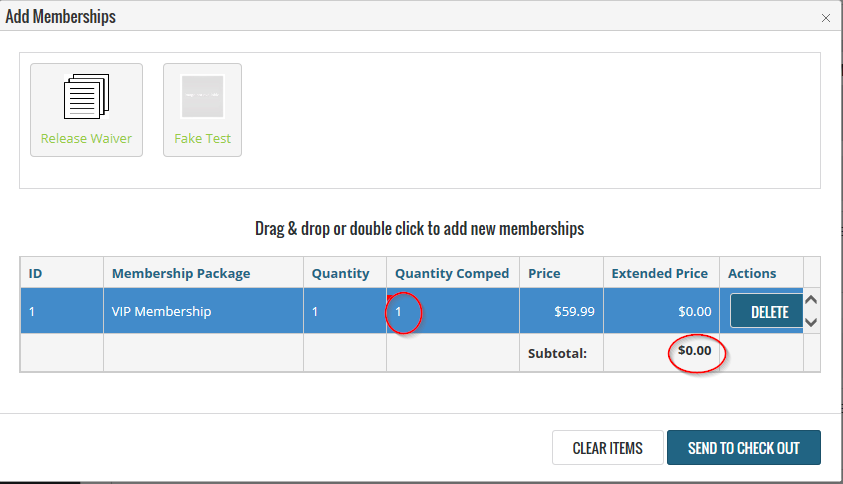Click the down arrow beside the Delete button

click(811, 322)
